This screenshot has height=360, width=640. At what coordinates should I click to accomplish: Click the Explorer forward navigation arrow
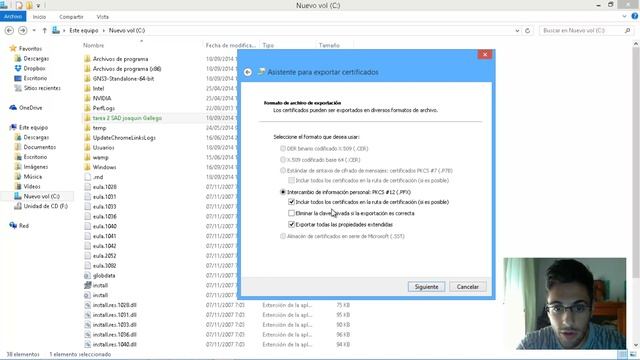pyautogui.click(x=23, y=31)
